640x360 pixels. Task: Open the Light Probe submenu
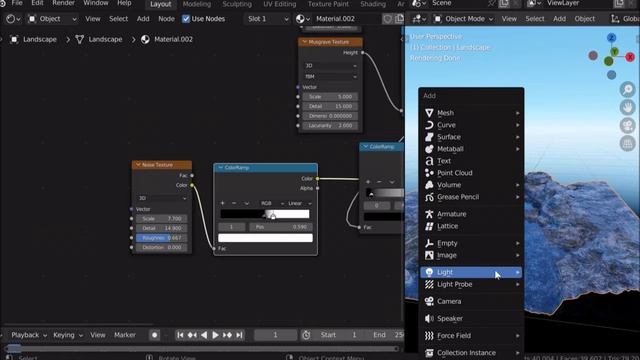pos(471,284)
